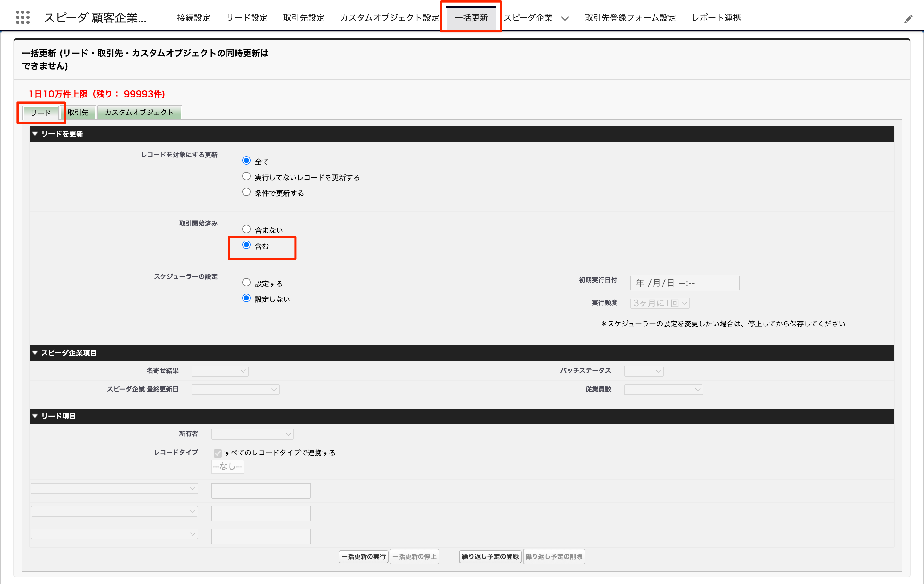This screenshot has width=924, height=584.
Task: Open the 名寄せ結果 dropdown
Action: tap(220, 371)
